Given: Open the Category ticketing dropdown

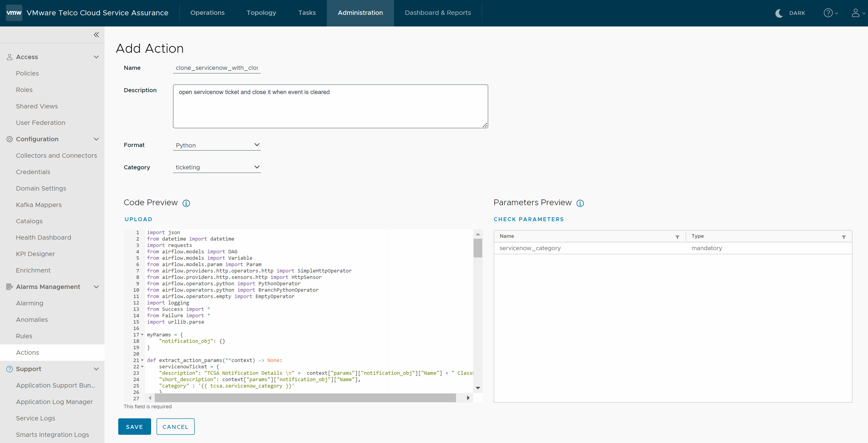Looking at the screenshot, I should (x=217, y=167).
